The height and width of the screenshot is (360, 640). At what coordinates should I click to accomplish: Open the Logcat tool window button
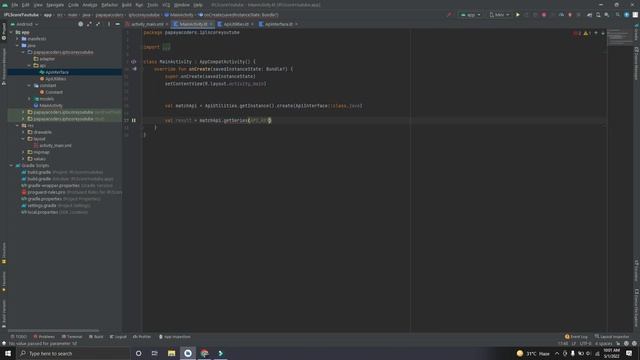(118, 337)
